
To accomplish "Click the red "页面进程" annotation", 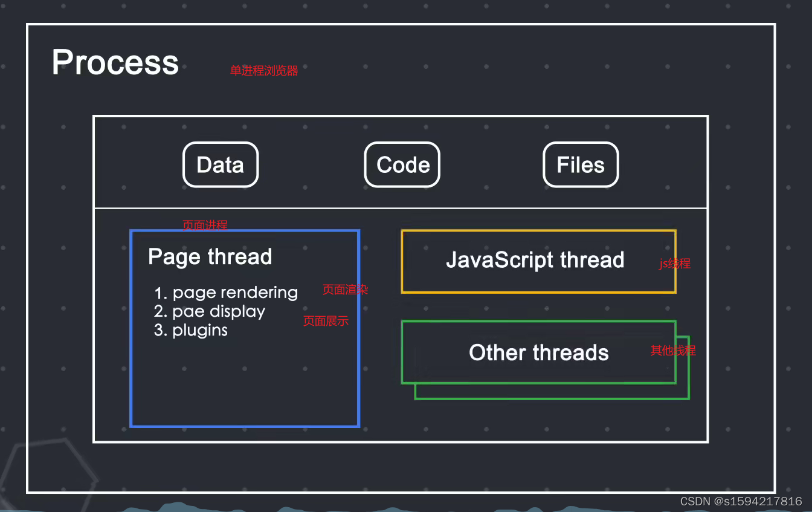I will 205,225.
